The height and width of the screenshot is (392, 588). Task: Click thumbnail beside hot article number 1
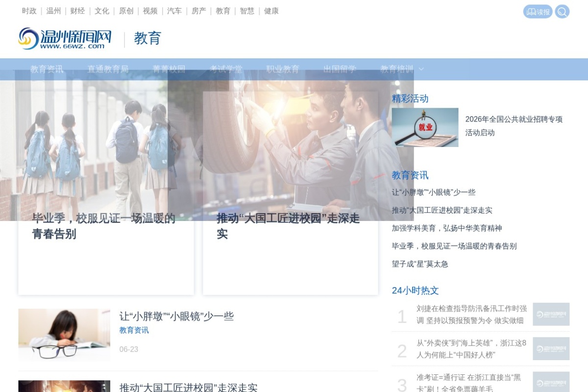coord(551,314)
